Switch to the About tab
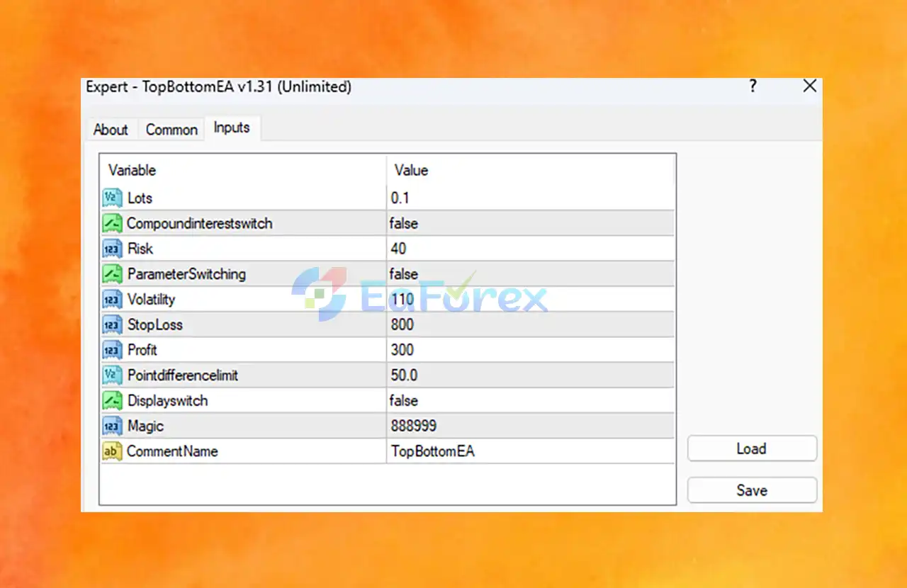907x588 pixels. (111, 130)
